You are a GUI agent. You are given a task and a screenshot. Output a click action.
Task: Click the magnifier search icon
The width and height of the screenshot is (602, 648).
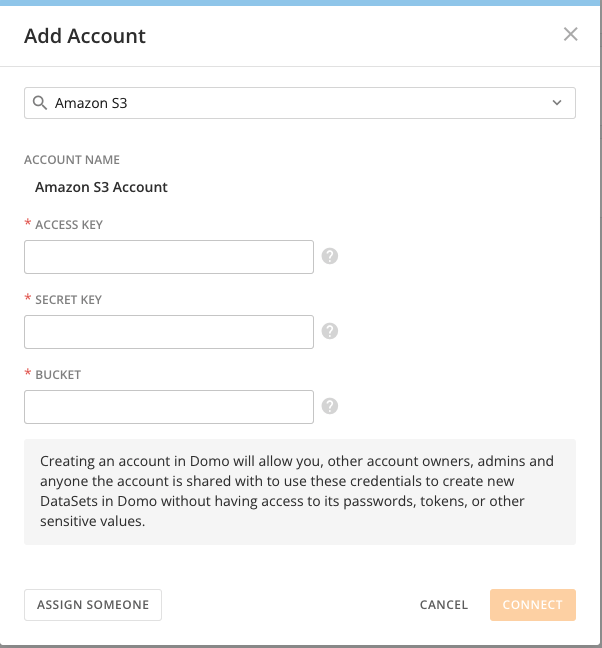[40, 103]
